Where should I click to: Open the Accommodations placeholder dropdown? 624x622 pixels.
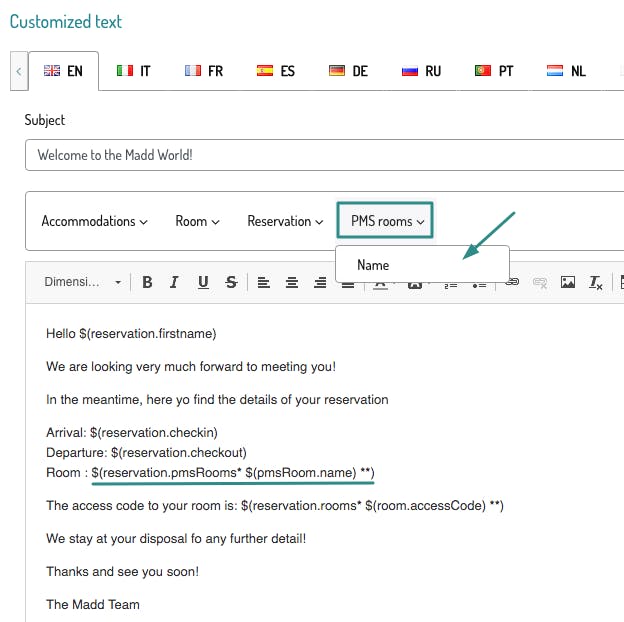point(94,221)
